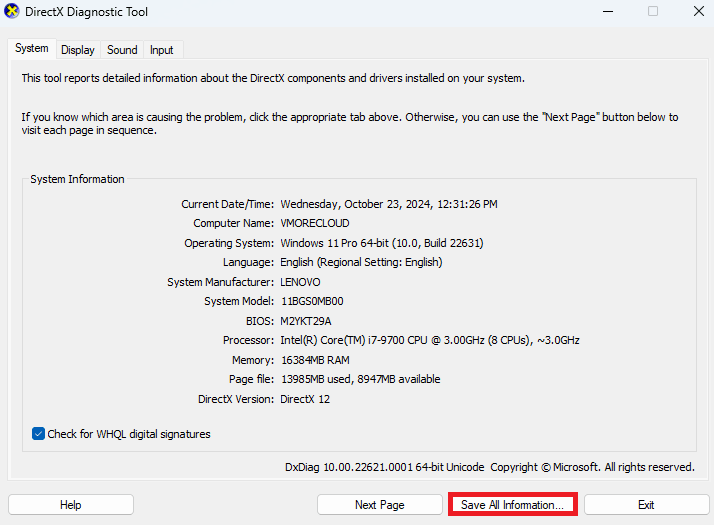714x525 pixels.
Task: Open the Help button
Action: coord(71,505)
